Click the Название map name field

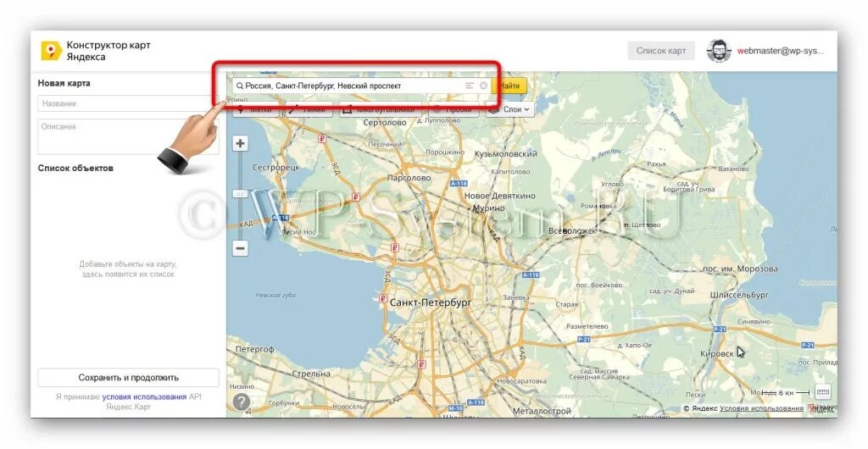click(x=129, y=103)
